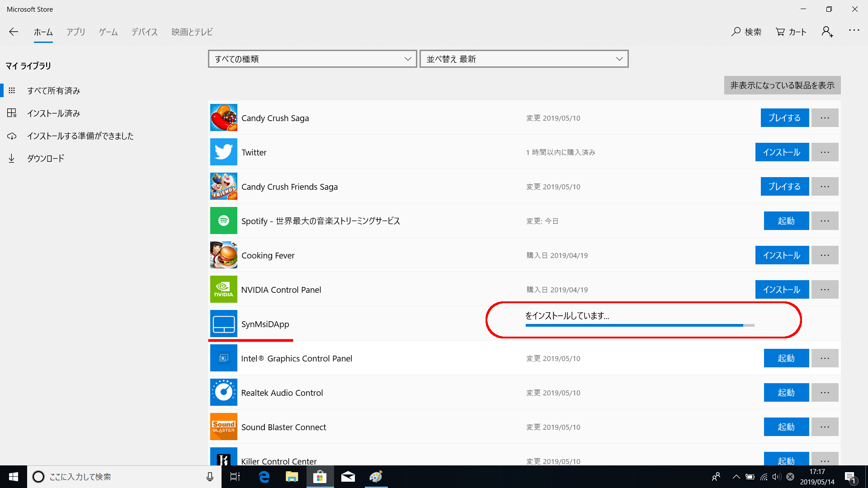
Task: Open the account sign-in icon
Action: coord(827,32)
